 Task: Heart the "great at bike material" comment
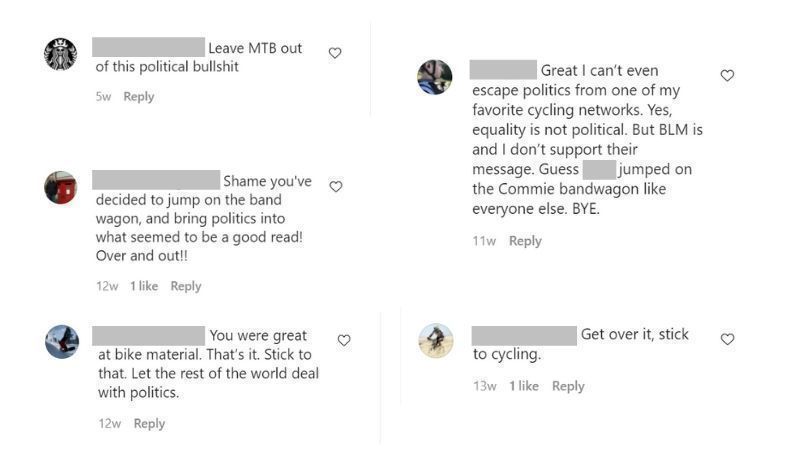344,340
